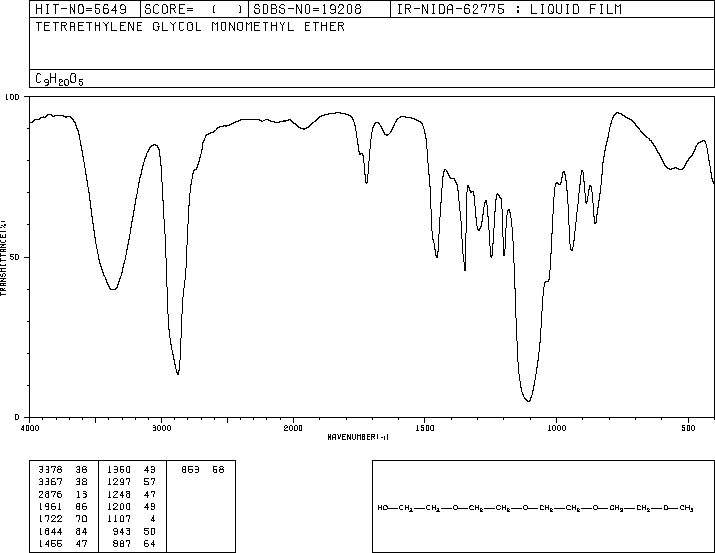Click the '1000' wavenumber axis label

pos(556,428)
